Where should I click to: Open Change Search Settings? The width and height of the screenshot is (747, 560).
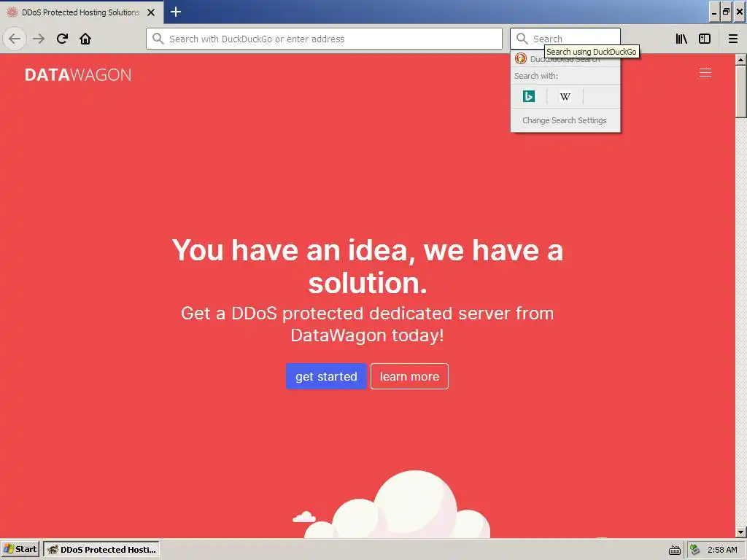[x=565, y=120]
